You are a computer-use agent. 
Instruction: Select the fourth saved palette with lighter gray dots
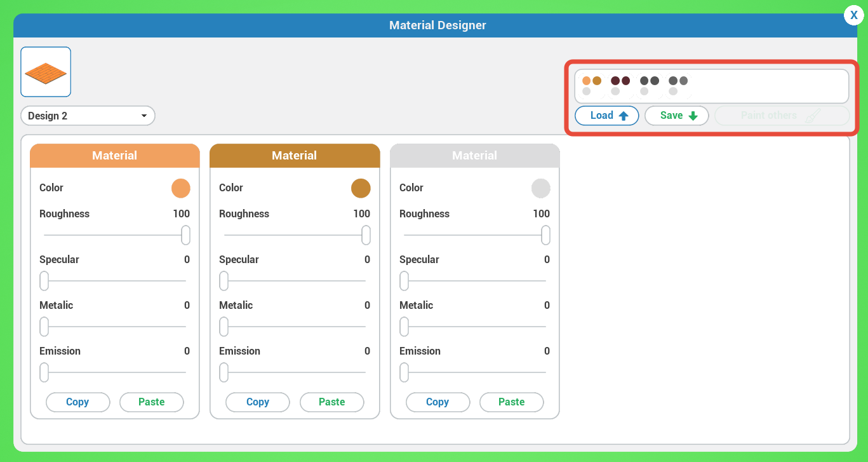click(x=678, y=86)
